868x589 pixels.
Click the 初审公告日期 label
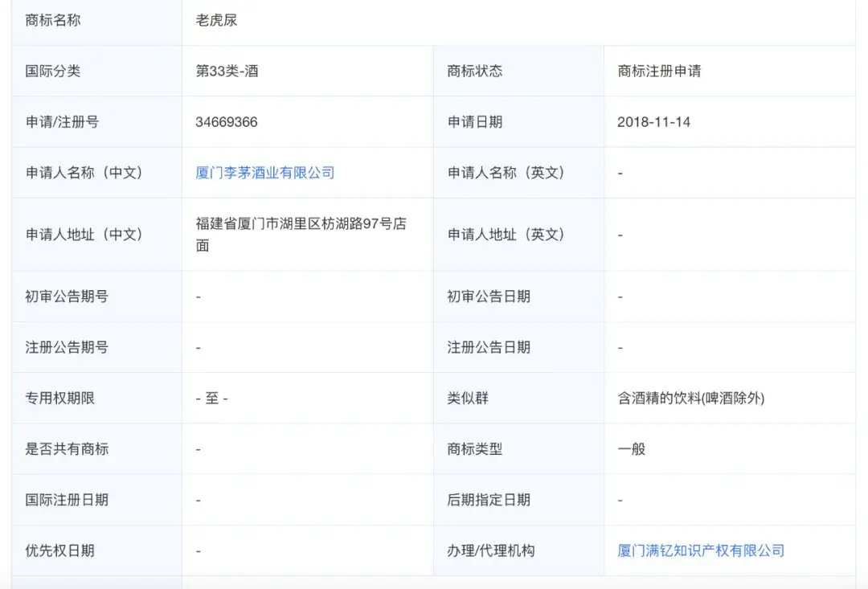(x=489, y=297)
